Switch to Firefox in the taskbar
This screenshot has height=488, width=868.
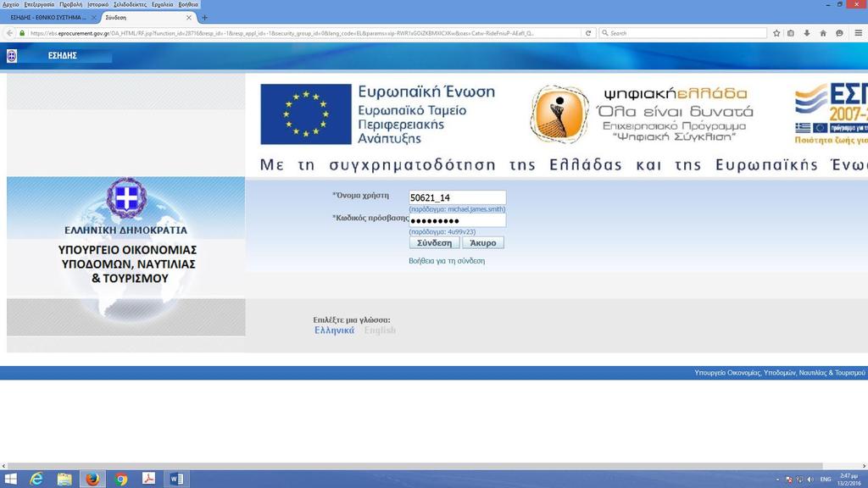92,480
